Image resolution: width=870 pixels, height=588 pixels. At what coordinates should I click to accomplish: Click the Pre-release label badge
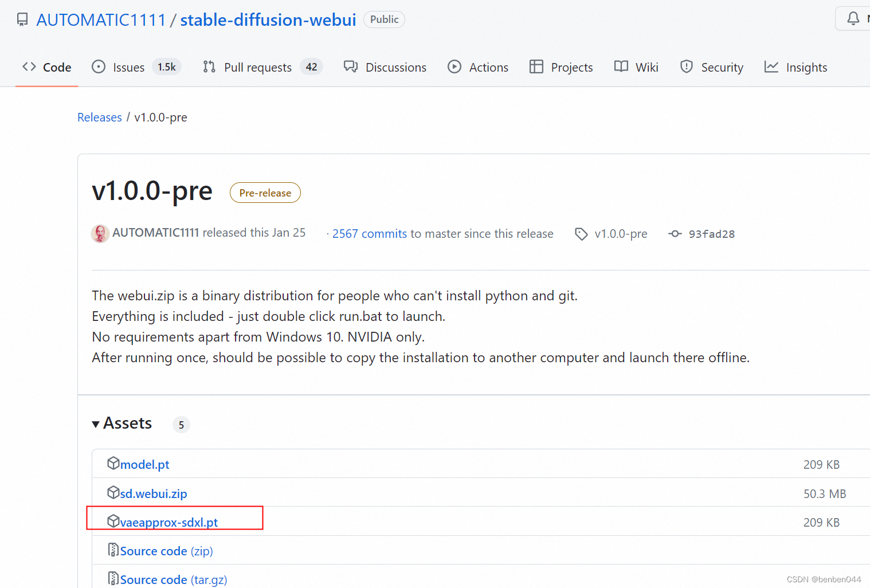265,193
